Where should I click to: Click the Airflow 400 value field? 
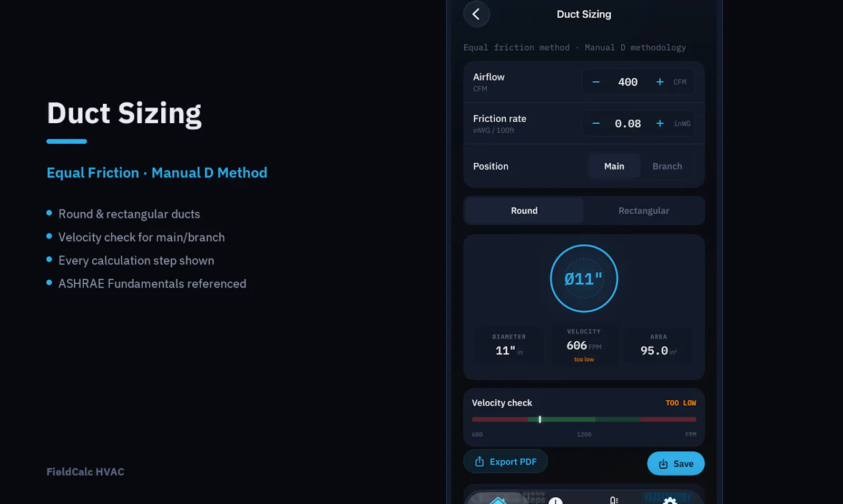coord(628,82)
